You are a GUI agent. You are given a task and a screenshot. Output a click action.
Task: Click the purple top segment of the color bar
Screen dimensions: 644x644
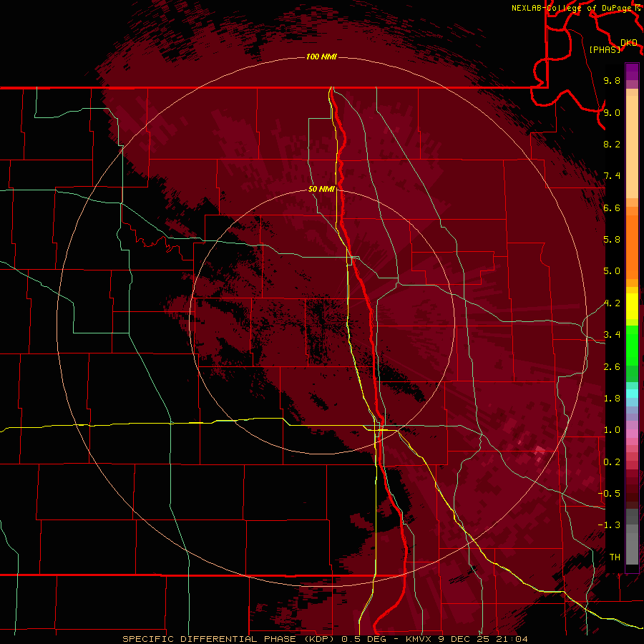[632, 72]
